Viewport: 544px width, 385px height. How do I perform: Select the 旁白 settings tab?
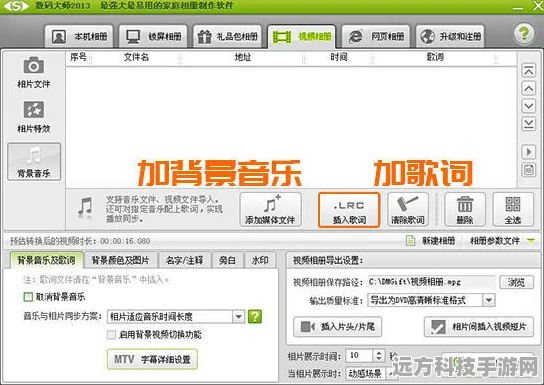pos(227,260)
